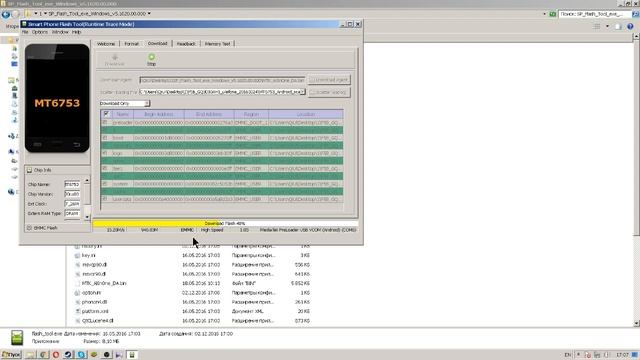The image size is (640, 360).
Task: Open the Steam icon on taskbar
Action: point(68,355)
